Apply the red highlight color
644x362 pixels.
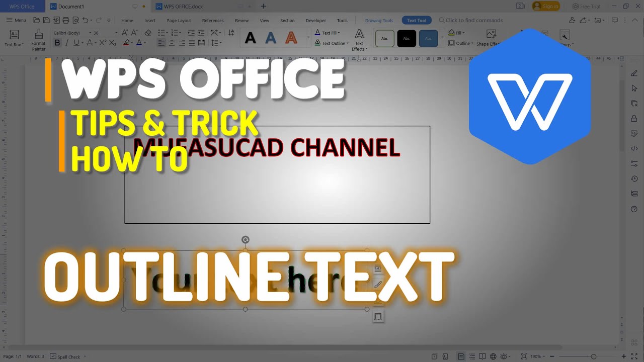(x=126, y=43)
